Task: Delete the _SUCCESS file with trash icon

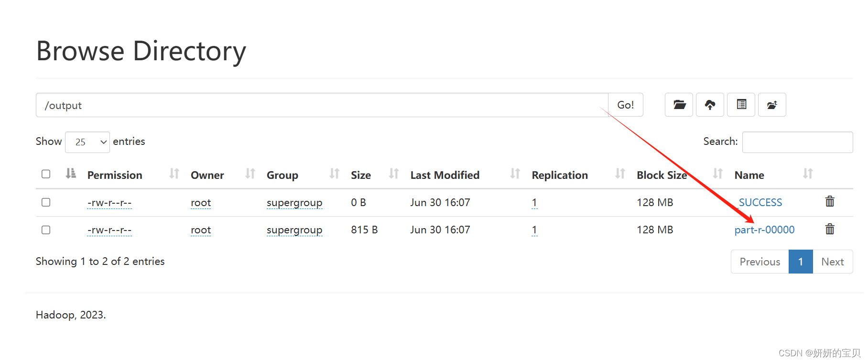Action: (830, 202)
